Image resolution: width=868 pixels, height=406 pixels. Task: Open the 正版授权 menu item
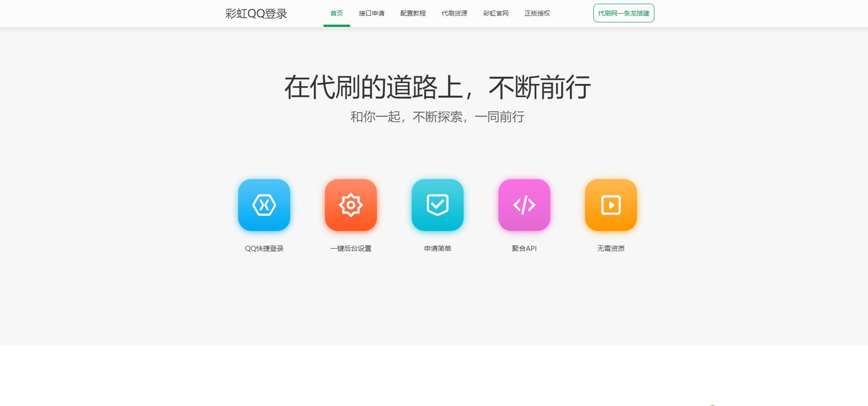pyautogui.click(x=537, y=13)
